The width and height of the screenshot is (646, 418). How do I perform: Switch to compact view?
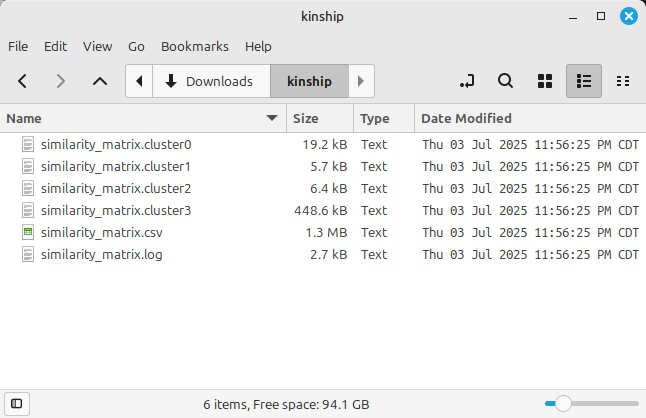(x=623, y=81)
